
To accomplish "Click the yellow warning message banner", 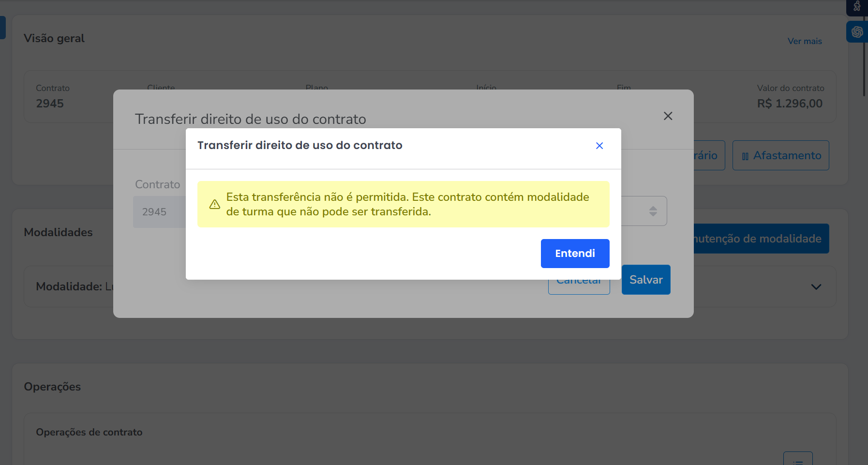I will [x=403, y=204].
